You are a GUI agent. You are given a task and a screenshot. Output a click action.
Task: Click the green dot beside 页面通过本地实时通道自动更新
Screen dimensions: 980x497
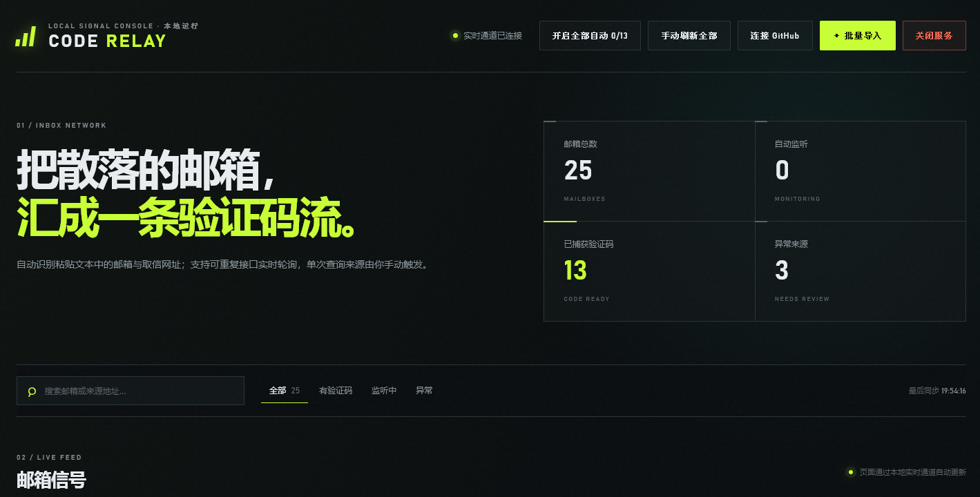[x=851, y=472]
